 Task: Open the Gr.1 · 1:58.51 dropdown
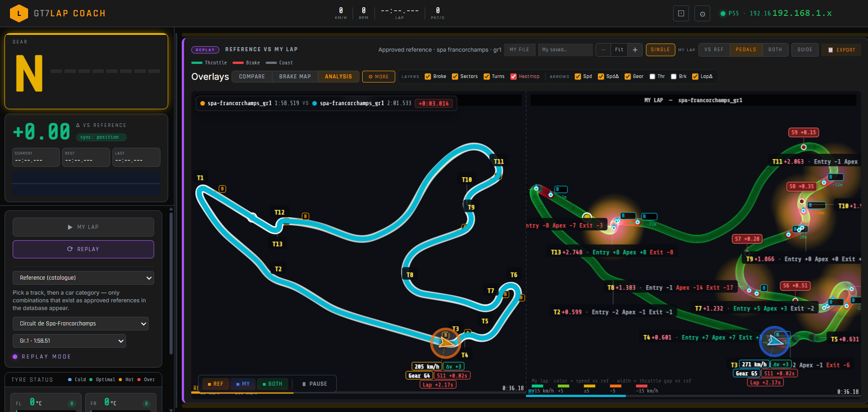coord(69,341)
